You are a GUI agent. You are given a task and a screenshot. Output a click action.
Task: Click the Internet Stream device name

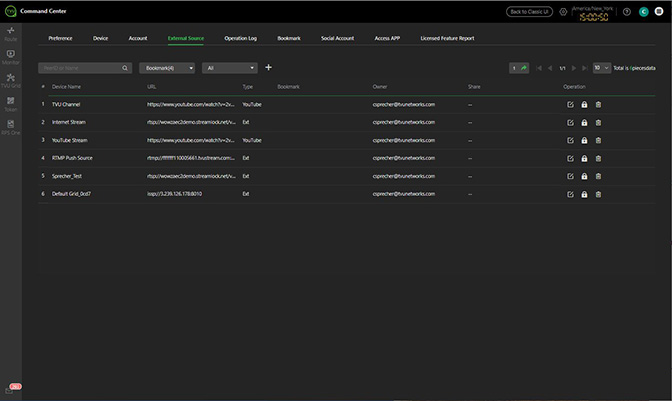point(69,122)
